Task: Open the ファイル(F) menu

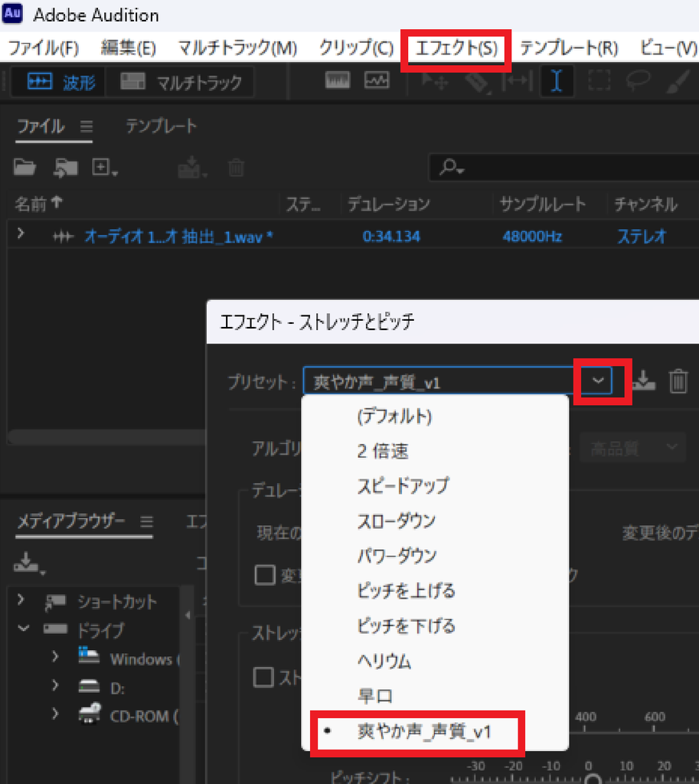Action: tap(44, 48)
